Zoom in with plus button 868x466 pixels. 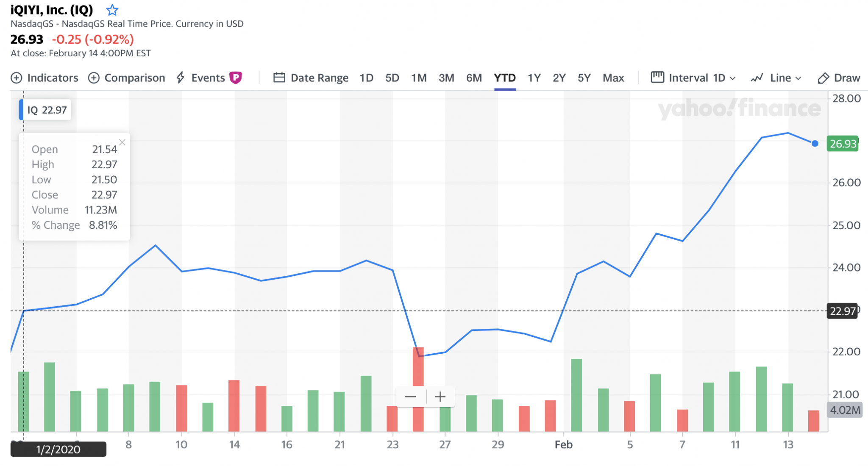pyautogui.click(x=440, y=397)
